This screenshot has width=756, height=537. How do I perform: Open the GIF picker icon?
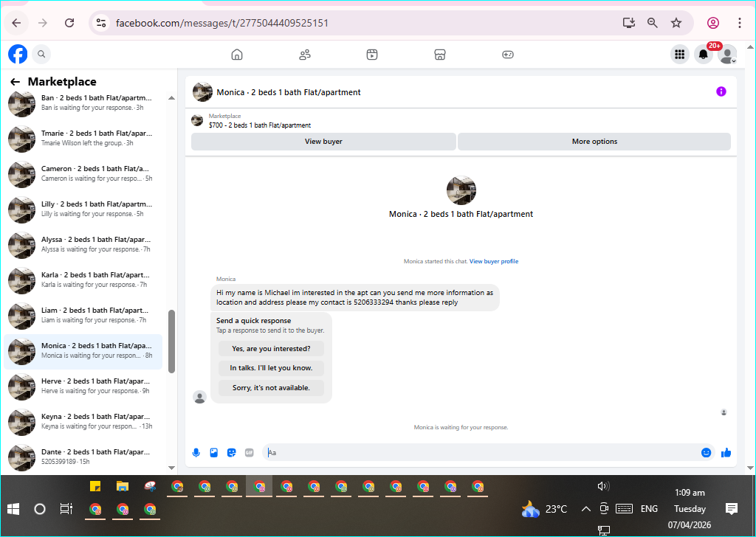pyautogui.click(x=250, y=453)
